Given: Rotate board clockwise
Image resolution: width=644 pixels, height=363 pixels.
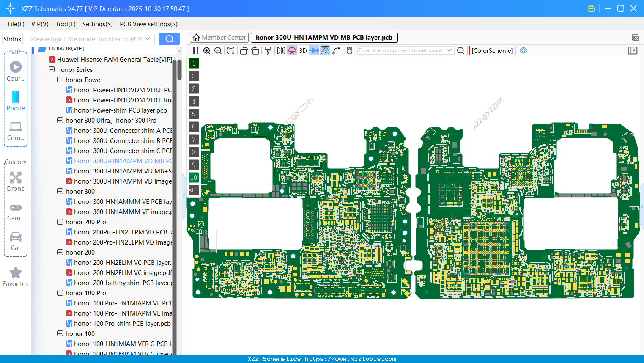Looking at the screenshot, I should (255, 51).
